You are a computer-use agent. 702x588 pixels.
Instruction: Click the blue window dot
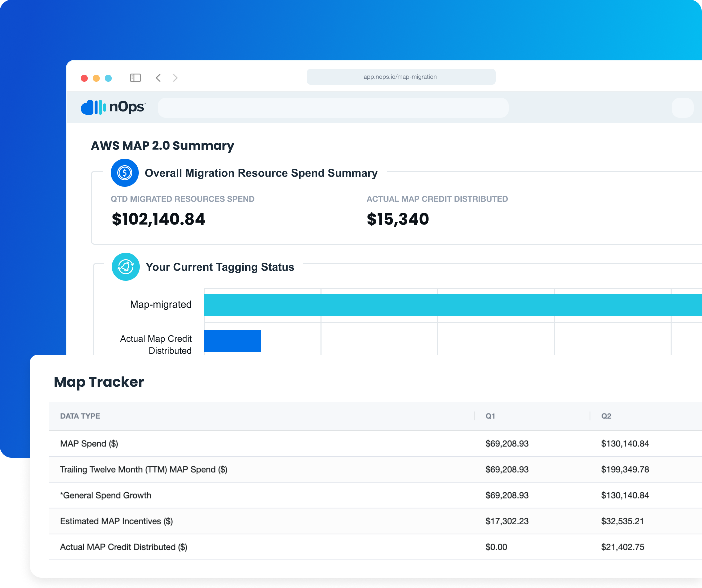coord(108,78)
